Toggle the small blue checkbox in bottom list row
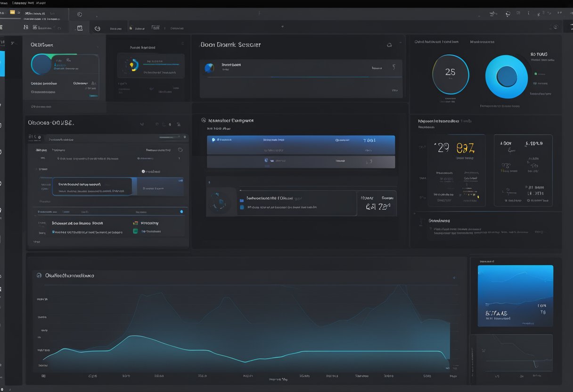 tap(53, 232)
